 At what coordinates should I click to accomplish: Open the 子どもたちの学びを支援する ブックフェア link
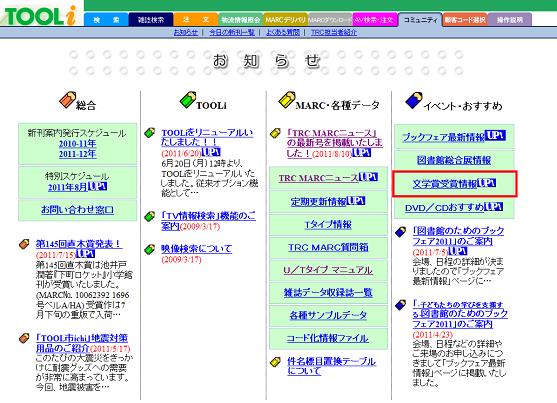(460, 314)
